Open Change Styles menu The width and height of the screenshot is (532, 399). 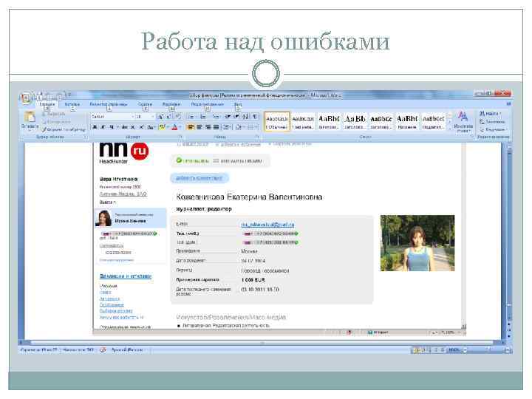pos(463,122)
